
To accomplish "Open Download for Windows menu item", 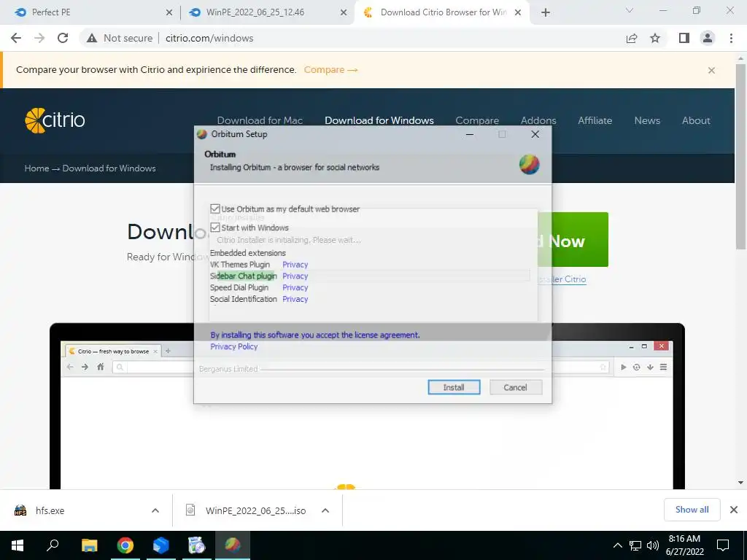I will coord(379,120).
